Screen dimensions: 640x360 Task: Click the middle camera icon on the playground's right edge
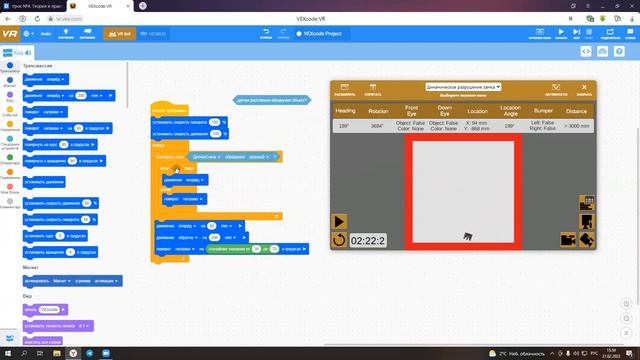coord(587,222)
